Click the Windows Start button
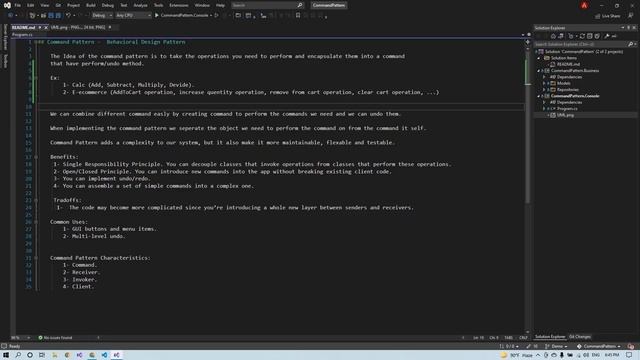The height and width of the screenshot is (360, 640). pos(6,355)
